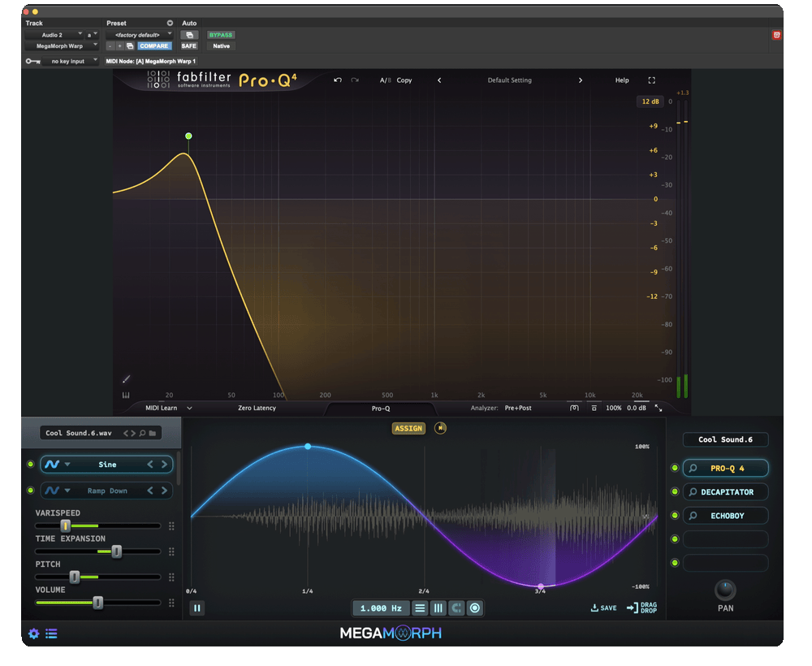Open the folder icon in file browser
The image size is (812, 666).
[153, 433]
